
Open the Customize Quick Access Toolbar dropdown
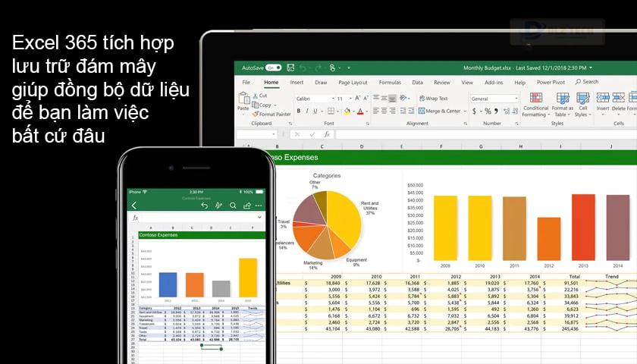(349, 67)
